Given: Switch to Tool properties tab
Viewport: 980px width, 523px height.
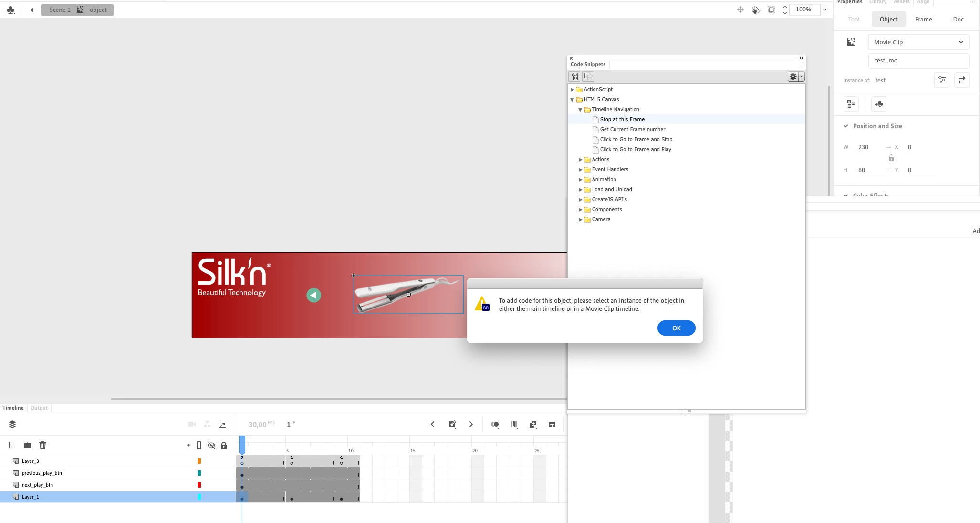Looking at the screenshot, I should (x=854, y=19).
